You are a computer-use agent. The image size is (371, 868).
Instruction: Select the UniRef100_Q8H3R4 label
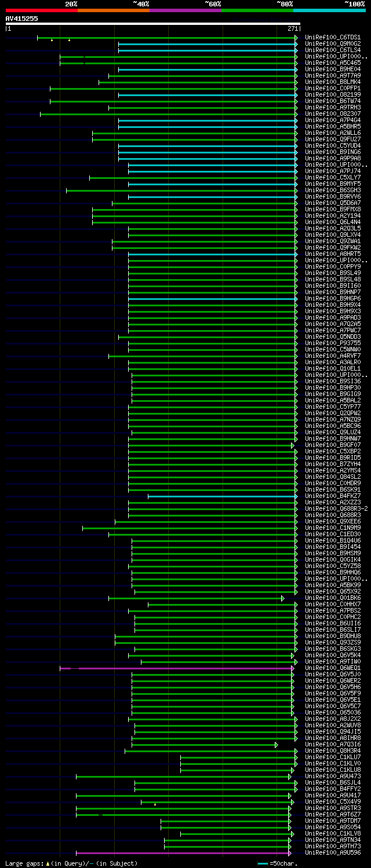(x=332, y=751)
